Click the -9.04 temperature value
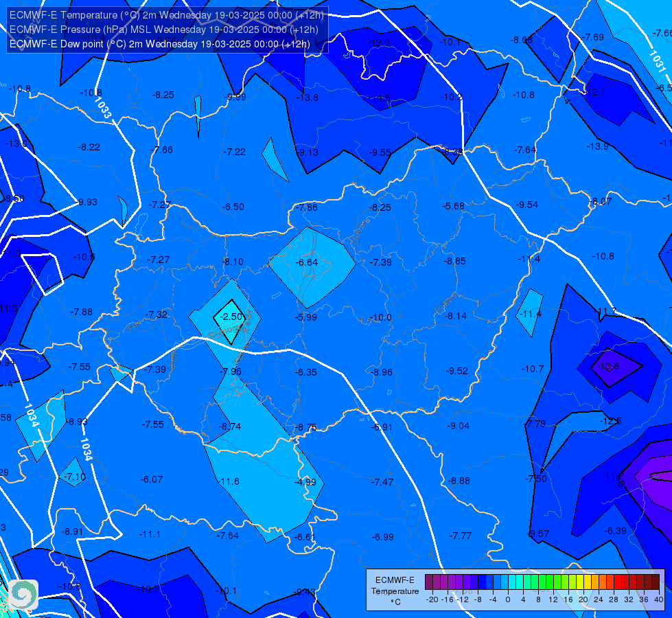Viewport: 672px width, 618px height. click(459, 426)
